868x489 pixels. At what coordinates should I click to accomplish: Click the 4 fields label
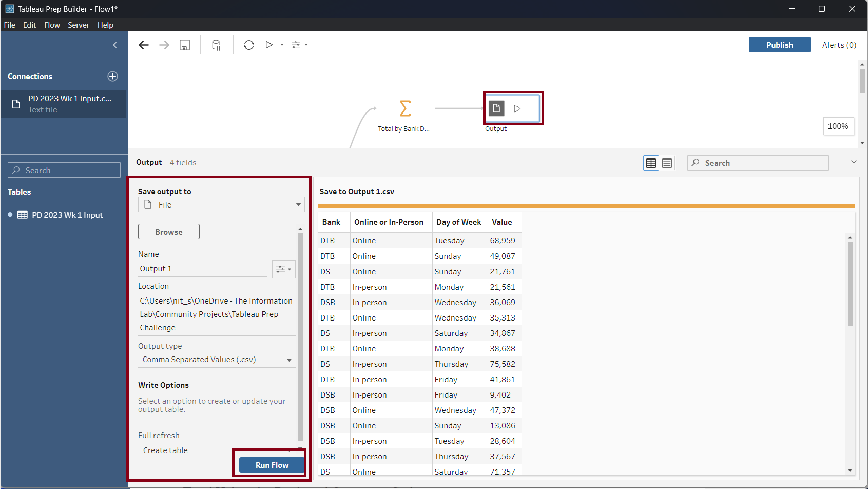(183, 163)
